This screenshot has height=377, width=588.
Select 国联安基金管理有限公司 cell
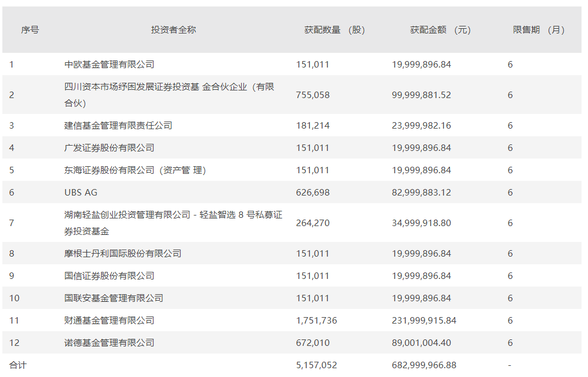coord(113,298)
